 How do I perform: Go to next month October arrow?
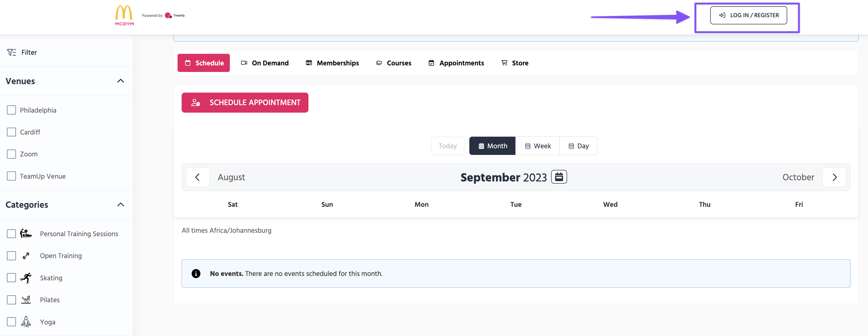click(x=834, y=177)
